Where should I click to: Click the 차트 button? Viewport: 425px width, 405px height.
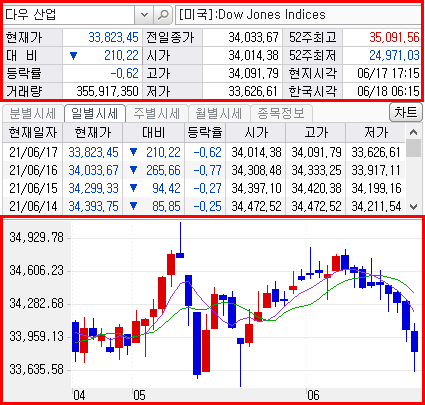[406, 113]
